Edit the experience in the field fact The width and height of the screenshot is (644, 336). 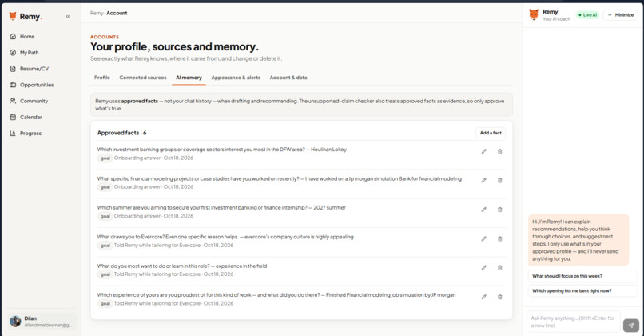tap(484, 267)
